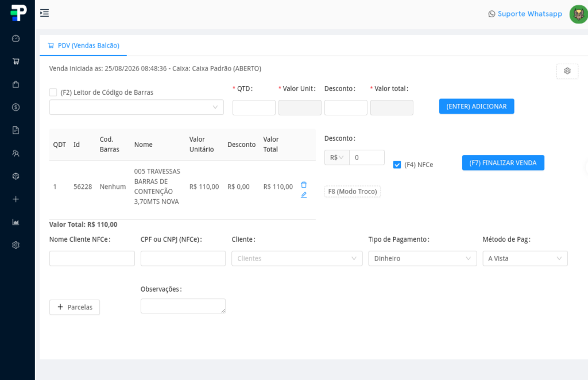Open the customers people sidebar icon

tap(16, 153)
